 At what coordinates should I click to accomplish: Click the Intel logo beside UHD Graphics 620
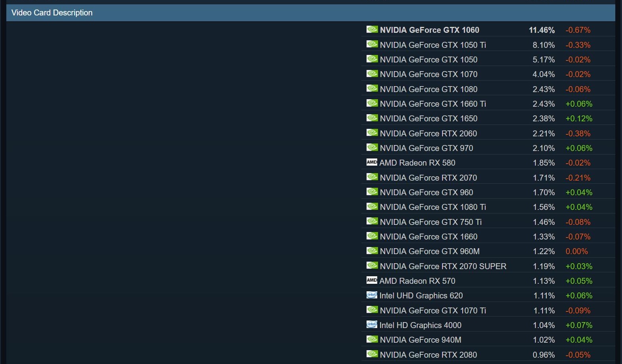pyautogui.click(x=372, y=295)
